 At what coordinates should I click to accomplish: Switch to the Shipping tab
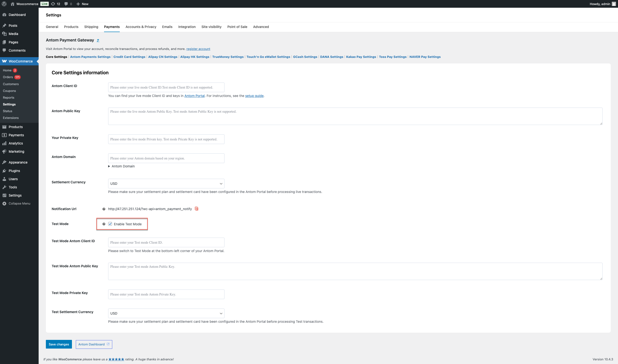click(x=91, y=27)
